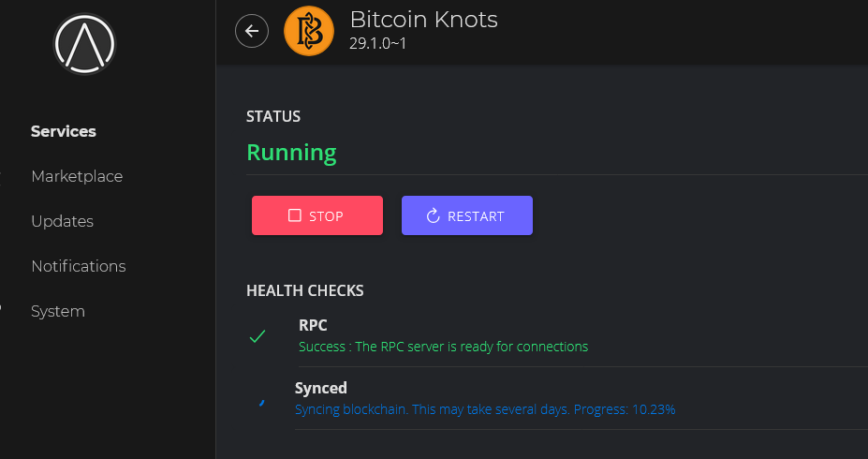This screenshot has width=868, height=459.
Task: Click the HEALTH CHECKS section heading
Action: tap(305, 290)
